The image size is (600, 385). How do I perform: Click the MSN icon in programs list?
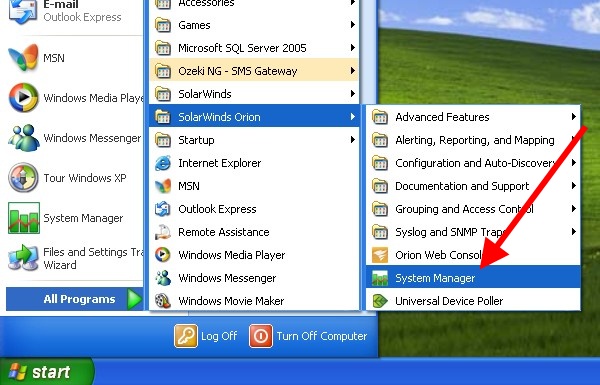pyautogui.click(x=163, y=186)
